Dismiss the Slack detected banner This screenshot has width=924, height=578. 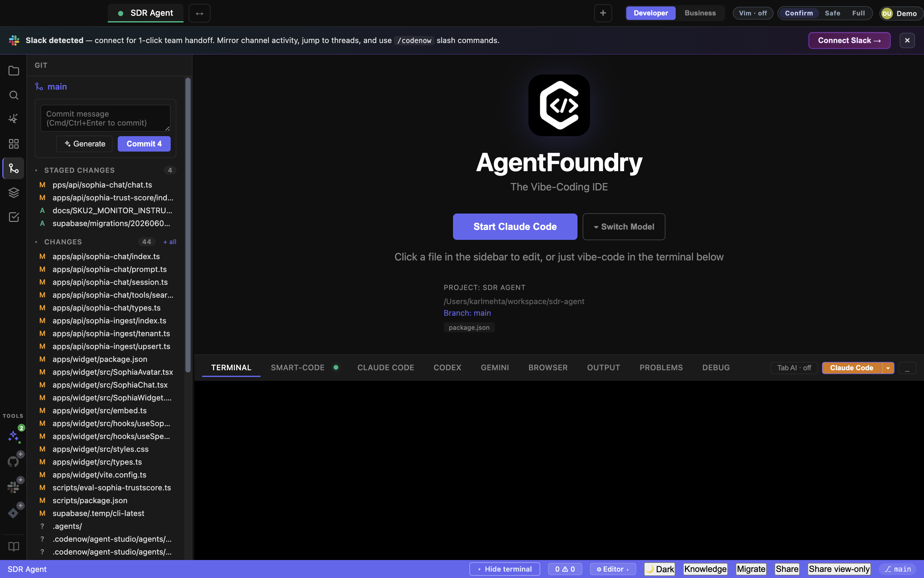(907, 40)
